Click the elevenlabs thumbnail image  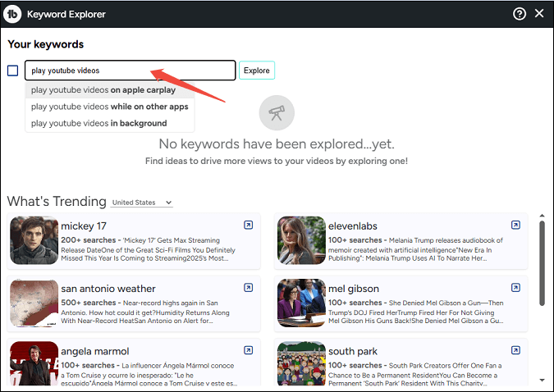pyautogui.click(x=301, y=240)
